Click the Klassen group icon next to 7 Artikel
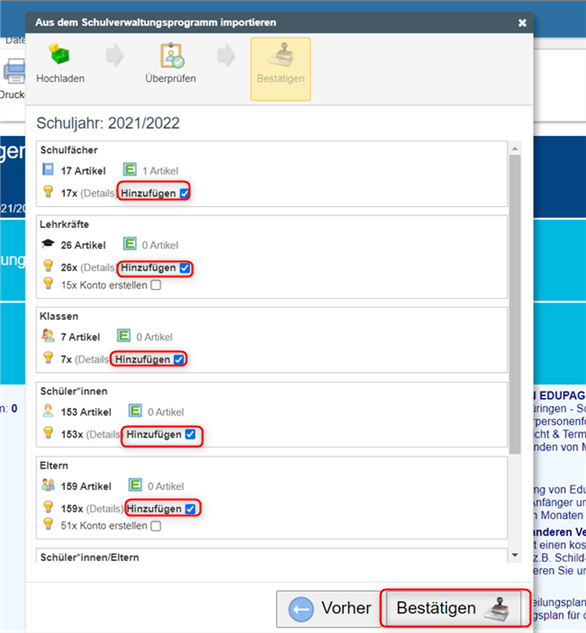The height and width of the screenshot is (633, 586). click(x=48, y=335)
